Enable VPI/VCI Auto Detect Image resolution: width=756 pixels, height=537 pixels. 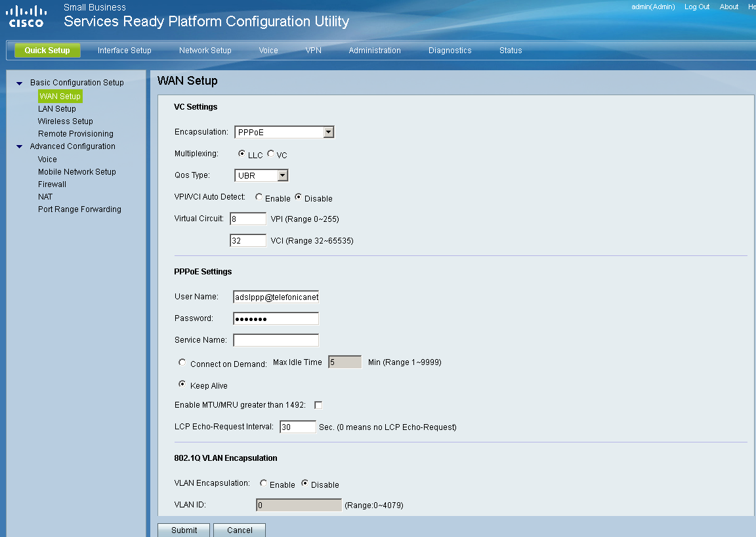[259, 198]
